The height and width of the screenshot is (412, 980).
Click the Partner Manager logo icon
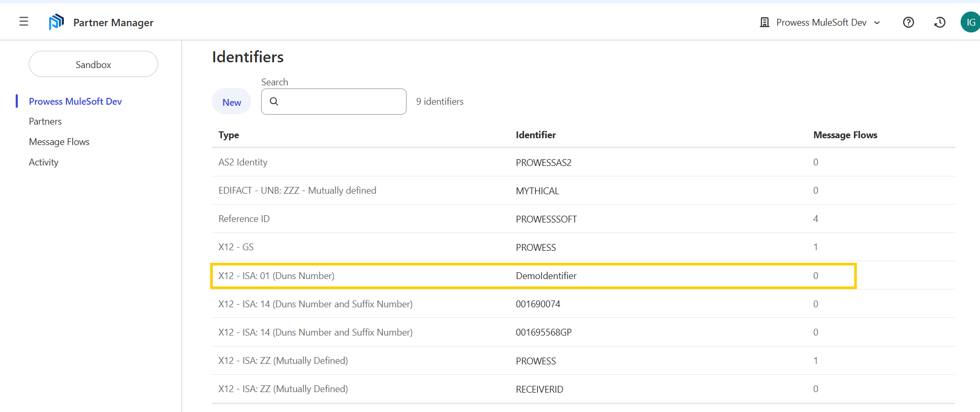click(56, 22)
